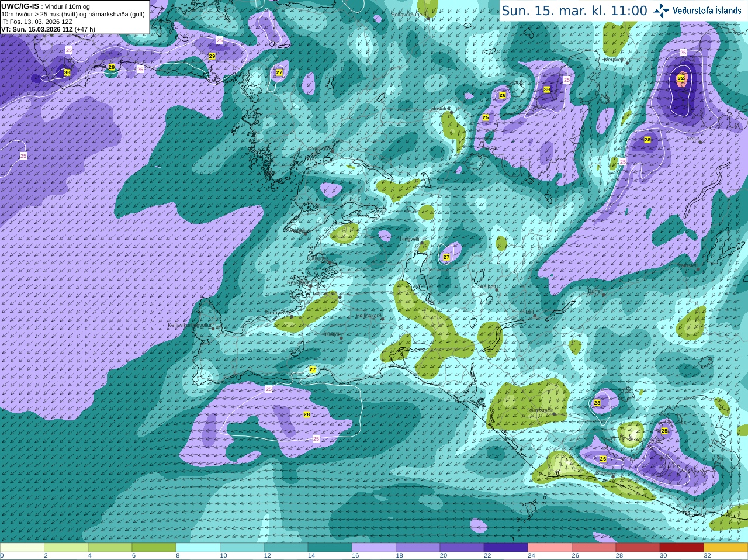This screenshot has width=748, height=560.
Task: Click the Straumsvík station label
Action: click(278, 313)
